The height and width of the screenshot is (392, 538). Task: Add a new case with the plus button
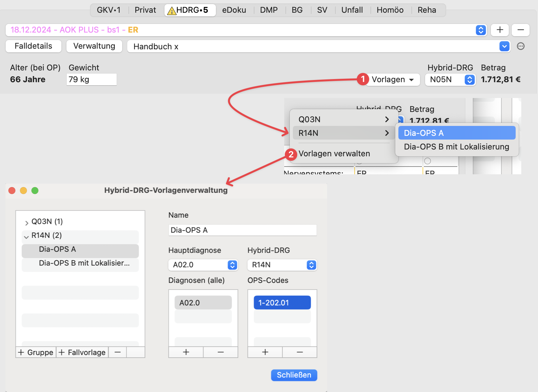pyautogui.click(x=500, y=30)
